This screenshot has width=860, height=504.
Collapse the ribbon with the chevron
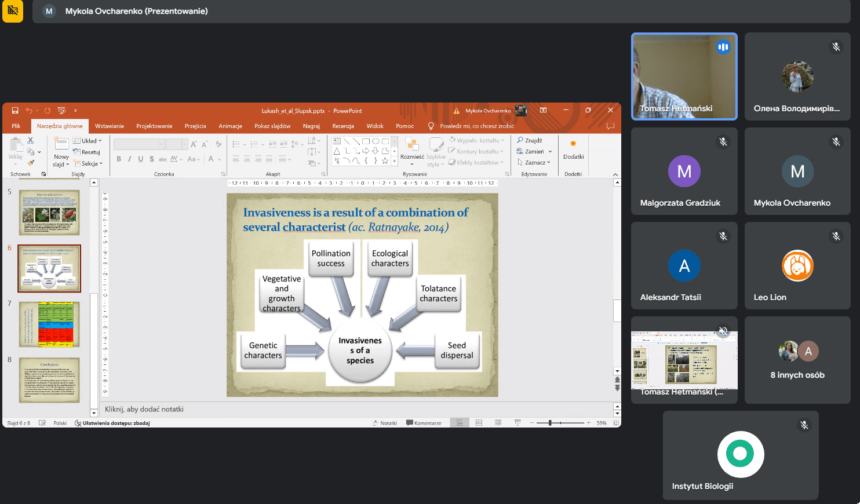615,174
